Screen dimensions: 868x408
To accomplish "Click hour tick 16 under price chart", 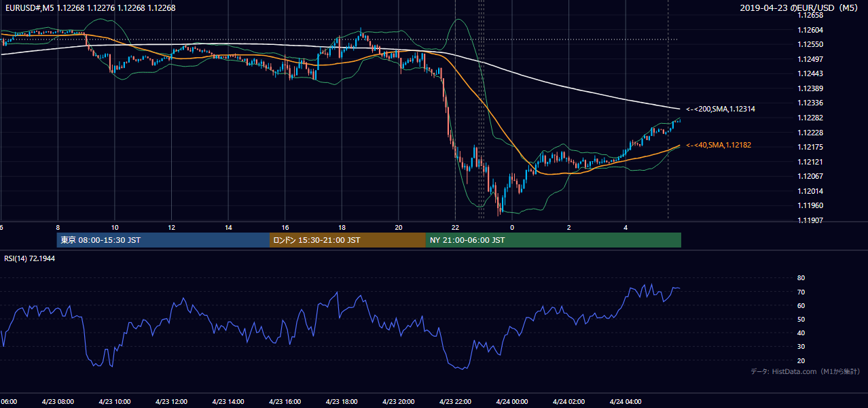I will 285,228.
